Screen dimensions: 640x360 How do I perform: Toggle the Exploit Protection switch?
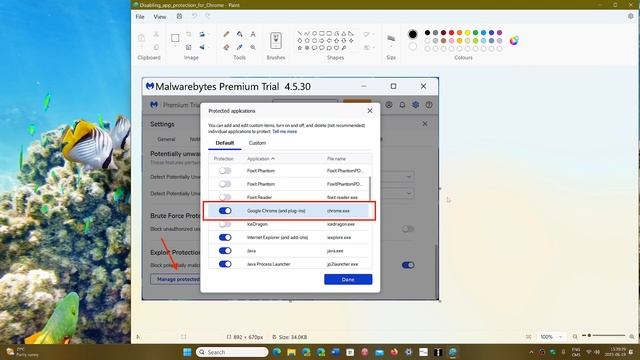pyautogui.click(x=408, y=265)
